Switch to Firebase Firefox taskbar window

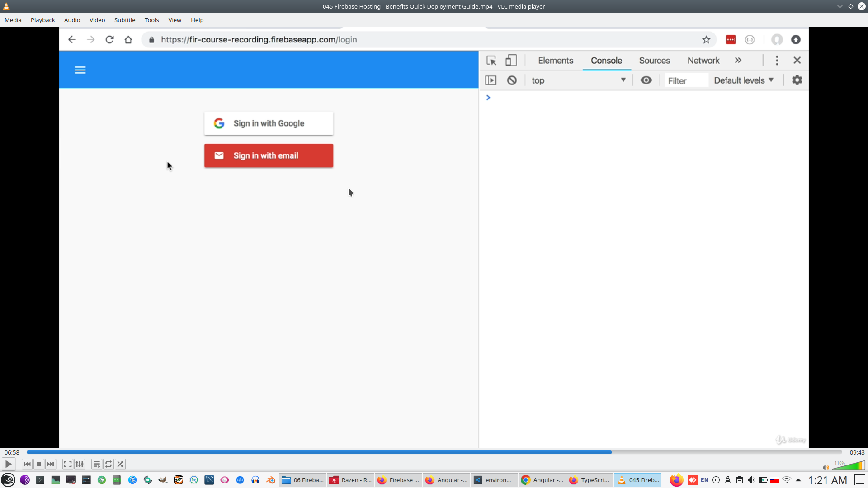click(x=399, y=480)
